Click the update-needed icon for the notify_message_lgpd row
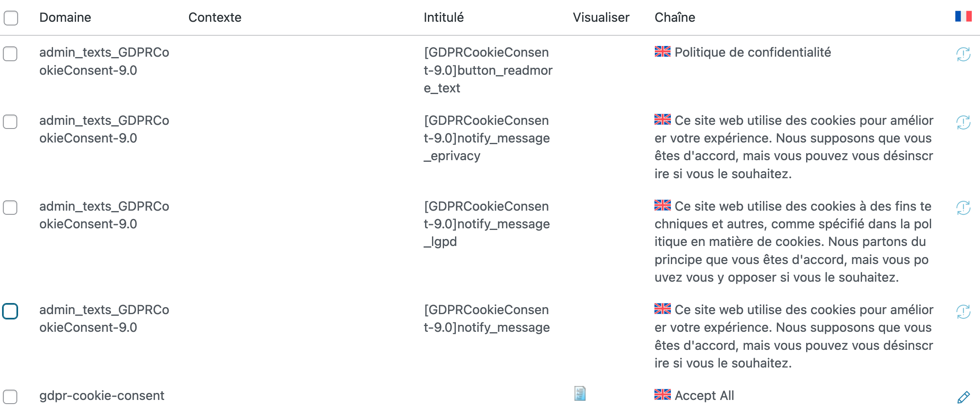 963,208
